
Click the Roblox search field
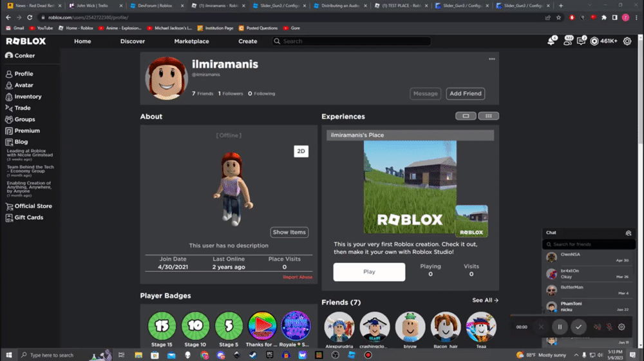click(352, 41)
